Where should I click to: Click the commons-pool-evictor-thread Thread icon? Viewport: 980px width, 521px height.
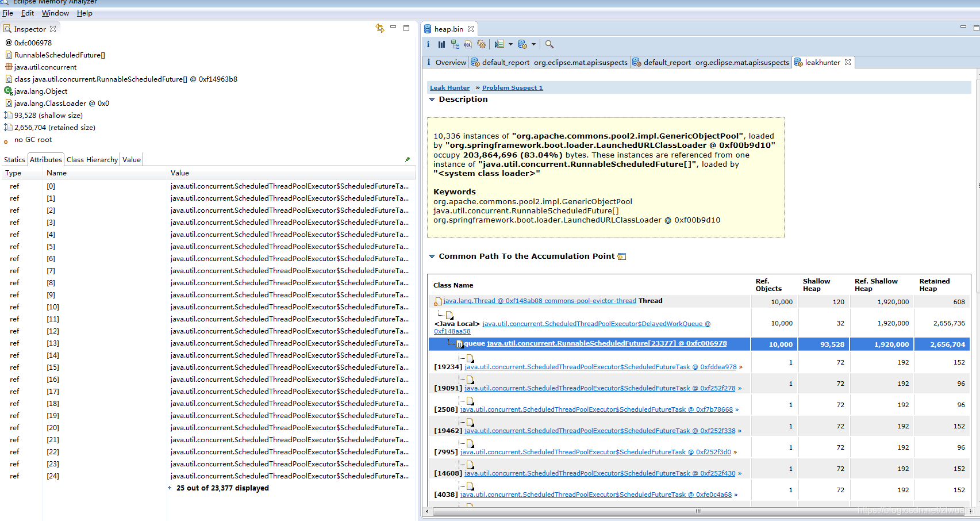pos(438,301)
